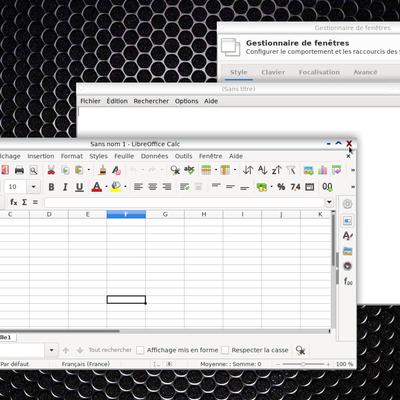Open sidebar Navigator compass icon
This screenshot has height=400, width=400.
click(x=347, y=266)
